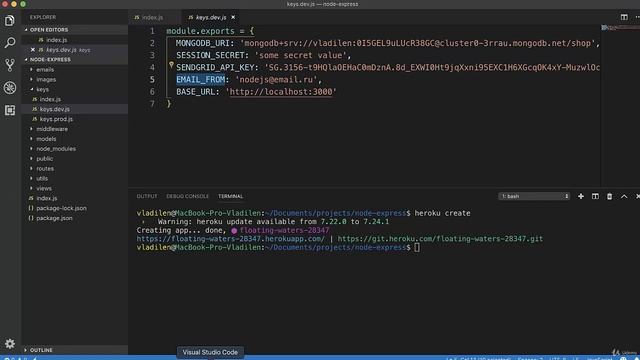This screenshot has width=640, height=360.
Task: Split the terminal panel
Action: (x=596, y=196)
